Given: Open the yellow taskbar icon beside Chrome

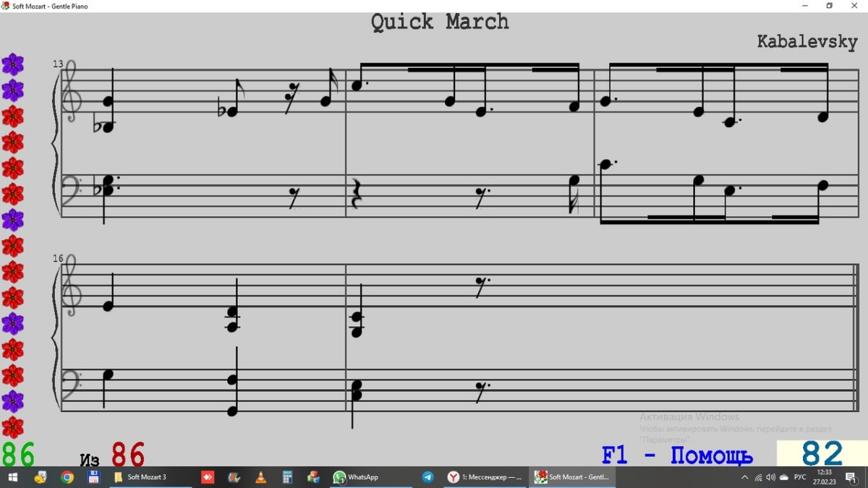Looking at the screenshot, I should (41, 477).
